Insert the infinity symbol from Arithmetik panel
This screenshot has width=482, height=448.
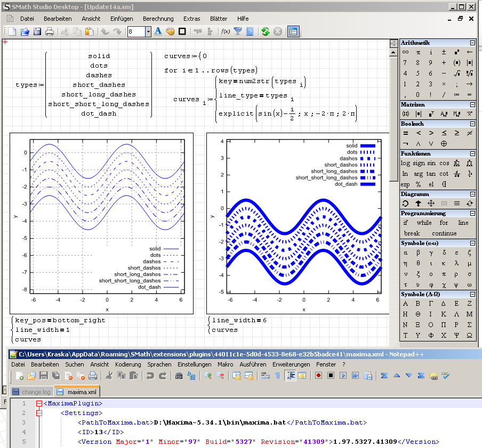click(405, 52)
